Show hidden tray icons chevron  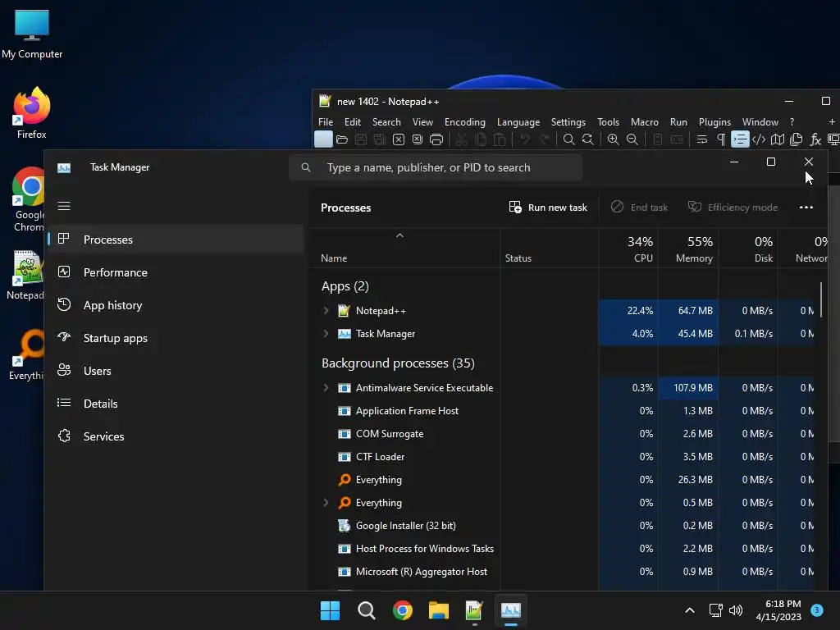coord(690,610)
